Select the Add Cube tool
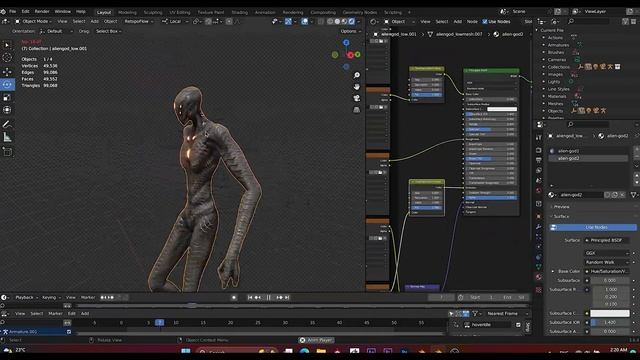 (x=7, y=152)
